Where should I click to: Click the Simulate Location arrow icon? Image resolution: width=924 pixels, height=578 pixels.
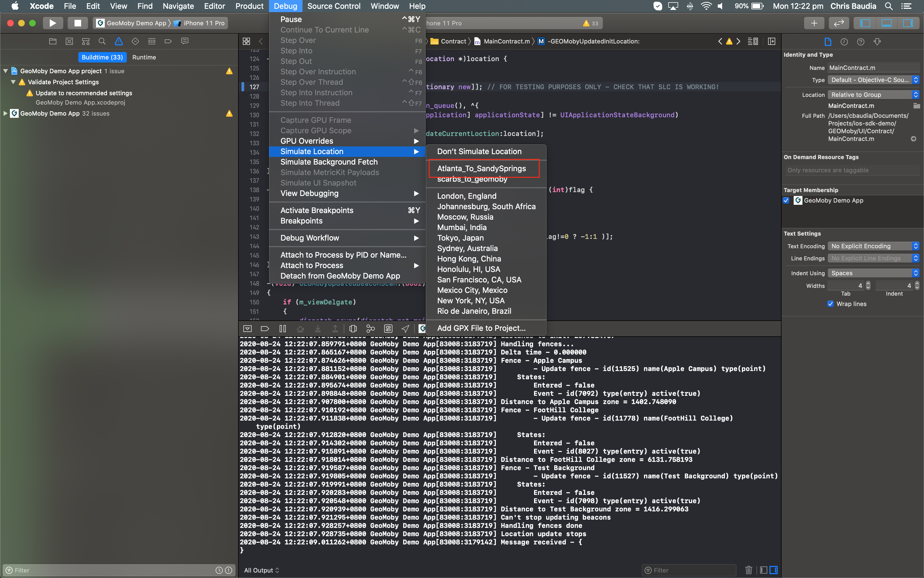[x=406, y=328]
